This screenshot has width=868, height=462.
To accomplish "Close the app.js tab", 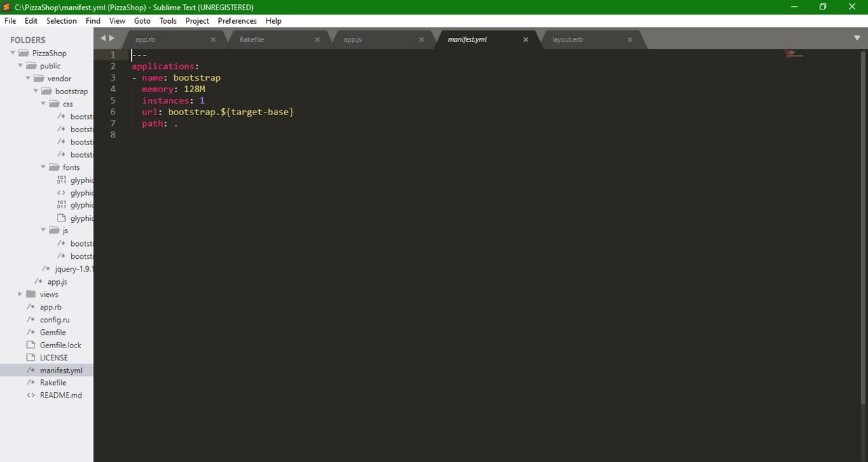I will (x=421, y=40).
